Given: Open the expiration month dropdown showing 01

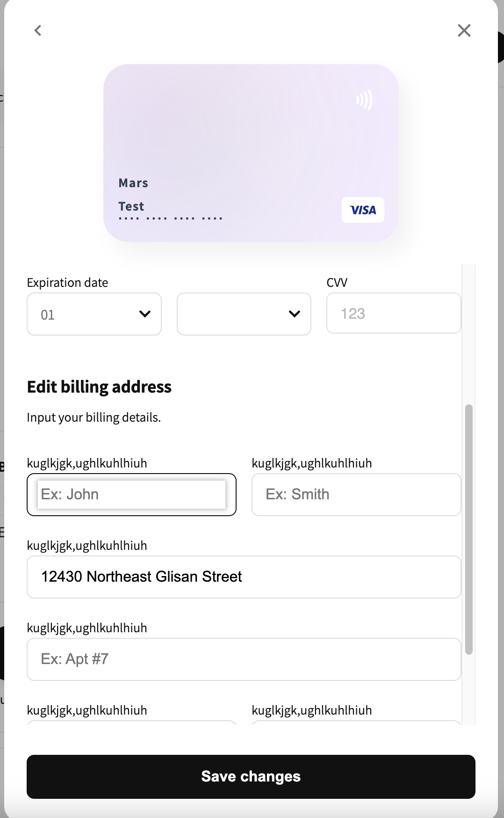Looking at the screenshot, I should point(94,314).
